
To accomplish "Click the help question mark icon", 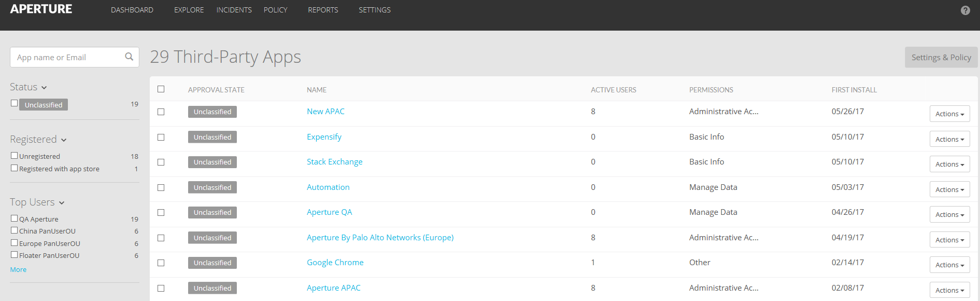I will 965,10.
